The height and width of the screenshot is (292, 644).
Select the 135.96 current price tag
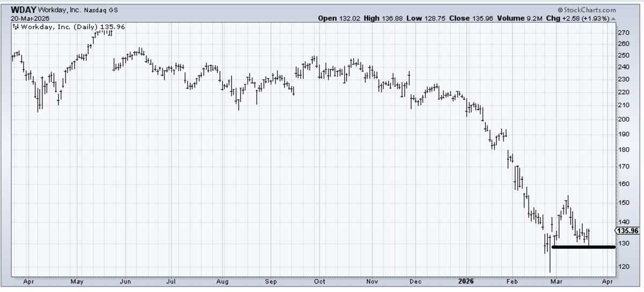[629, 231]
